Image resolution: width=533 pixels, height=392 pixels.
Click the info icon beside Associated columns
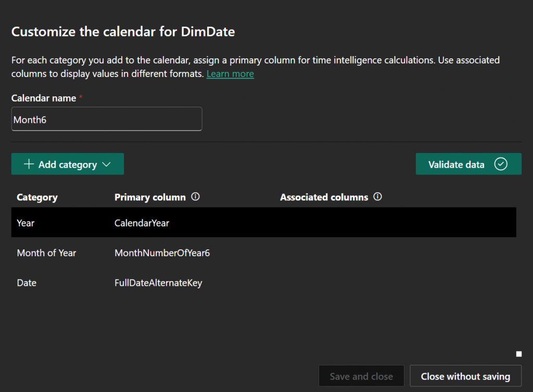pos(378,197)
